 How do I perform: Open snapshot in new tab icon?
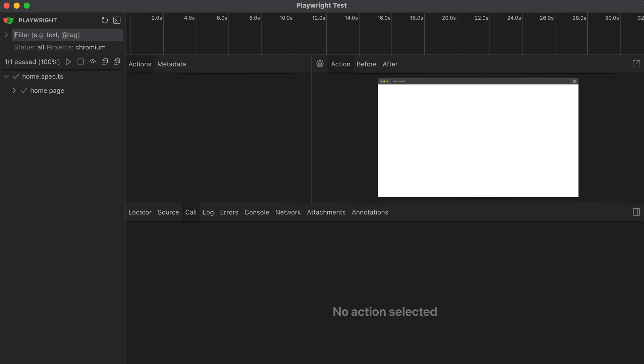[636, 64]
